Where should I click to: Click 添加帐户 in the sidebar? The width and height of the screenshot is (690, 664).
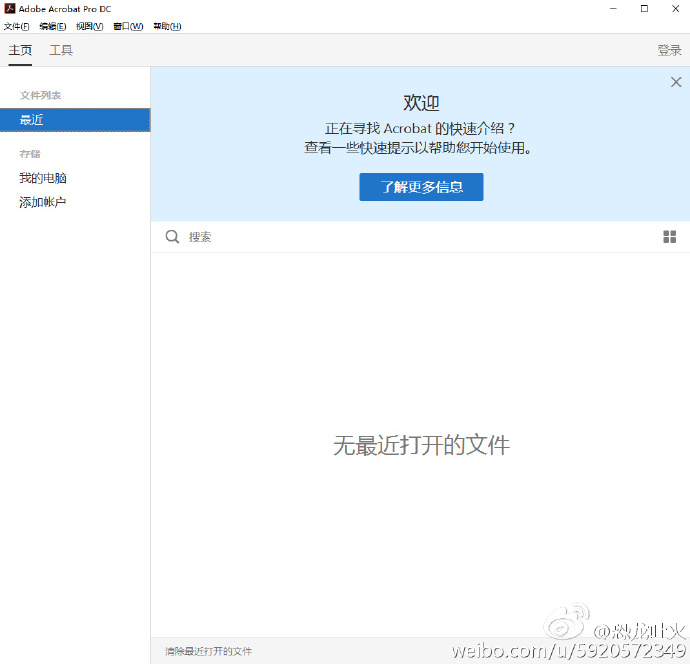pyautogui.click(x=43, y=202)
